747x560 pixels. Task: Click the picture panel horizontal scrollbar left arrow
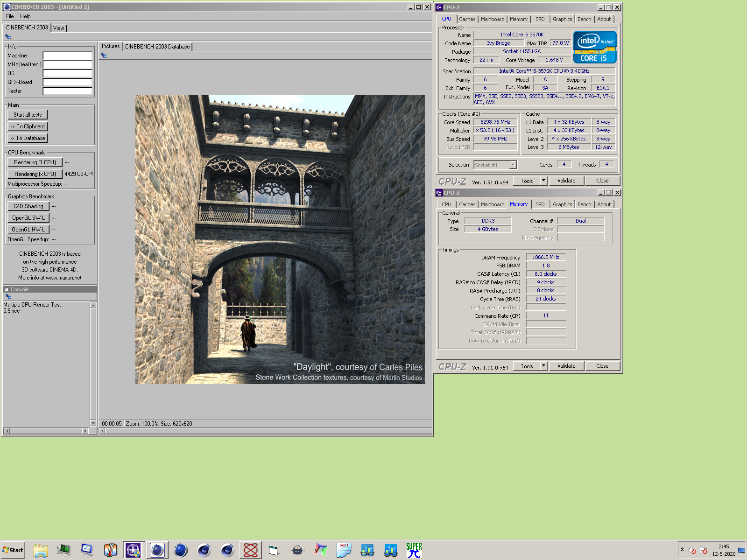[102, 431]
